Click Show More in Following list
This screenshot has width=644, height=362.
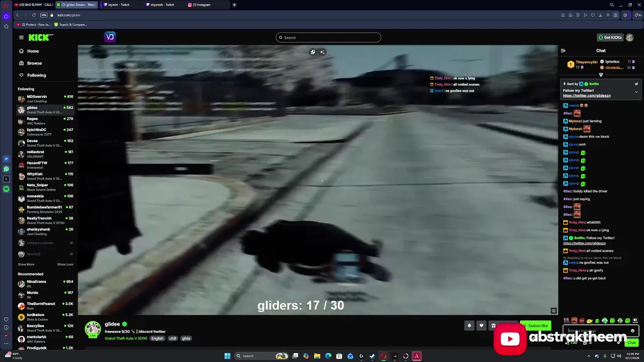coord(26,264)
